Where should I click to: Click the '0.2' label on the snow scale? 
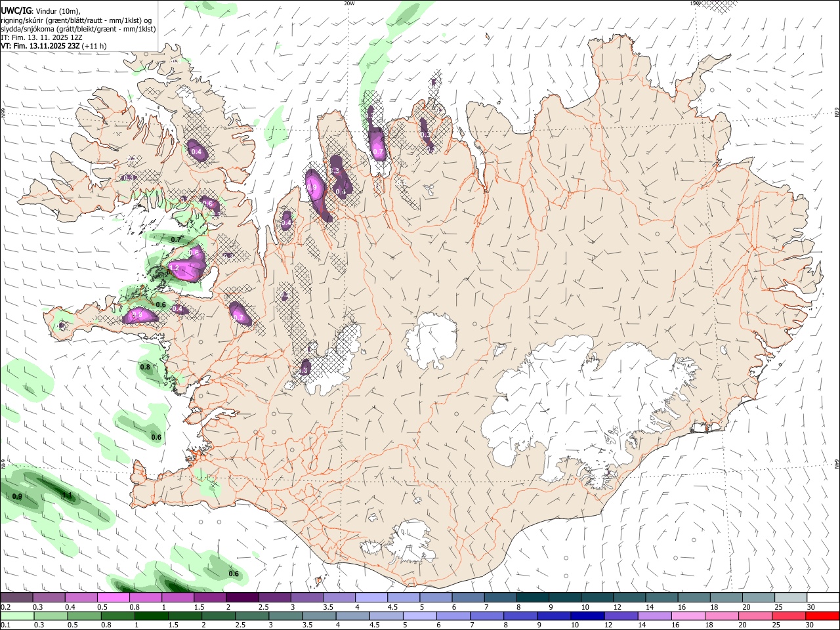point(5,607)
